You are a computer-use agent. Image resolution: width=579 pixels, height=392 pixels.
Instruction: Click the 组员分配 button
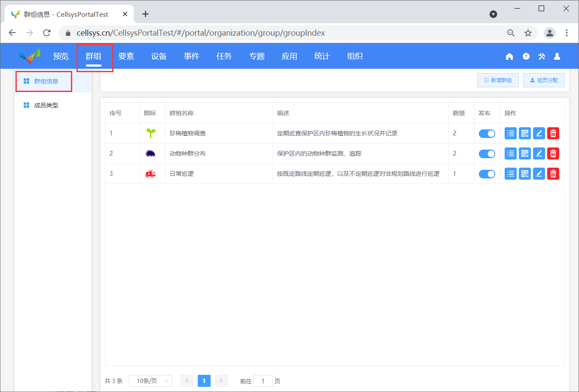tap(544, 80)
